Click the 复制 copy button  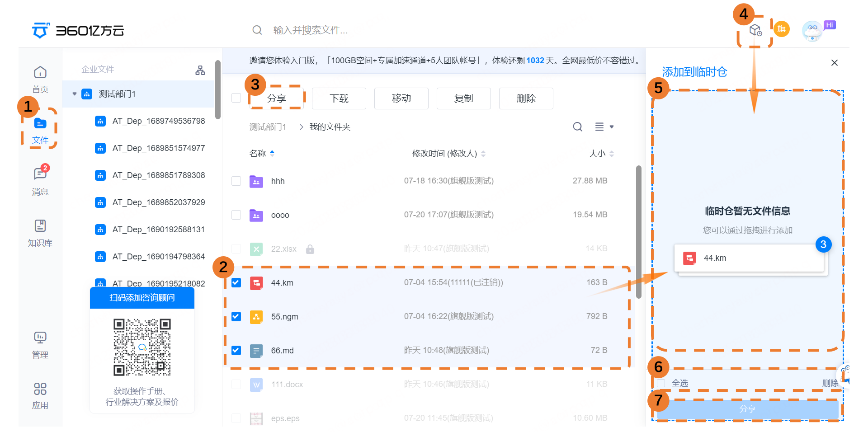point(464,99)
